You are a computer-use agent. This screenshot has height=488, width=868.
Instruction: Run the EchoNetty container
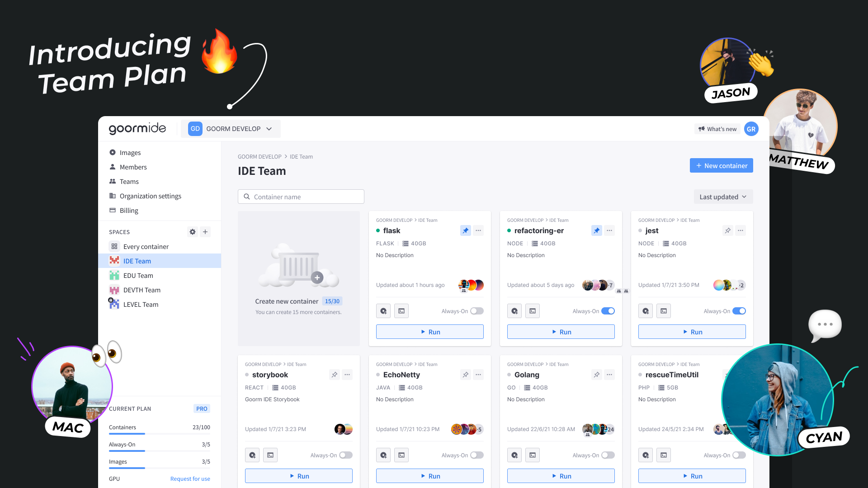coord(430,476)
